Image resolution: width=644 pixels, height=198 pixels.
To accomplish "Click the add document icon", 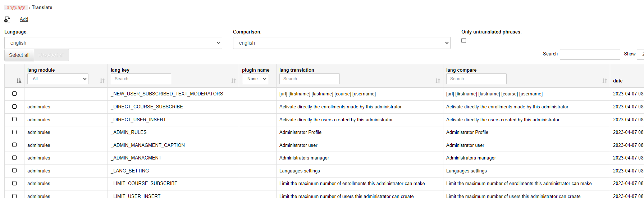I will 7,19.
